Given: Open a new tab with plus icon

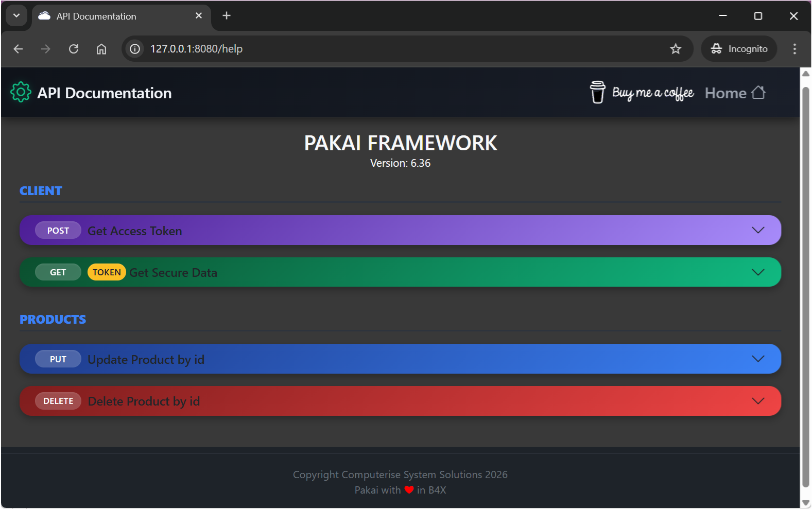Looking at the screenshot, I should click(x=227, y=16).
